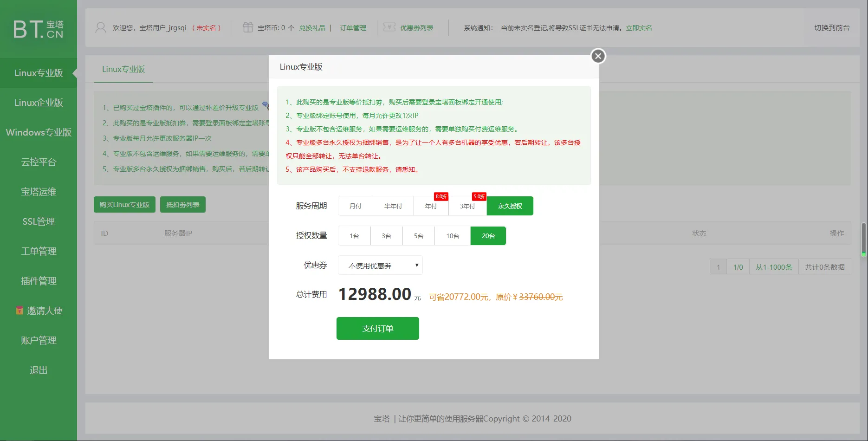The height and width of the screenshot is (441, 868).
Task: Click page number 1 in the pagination bar
Action: [718, 266]
